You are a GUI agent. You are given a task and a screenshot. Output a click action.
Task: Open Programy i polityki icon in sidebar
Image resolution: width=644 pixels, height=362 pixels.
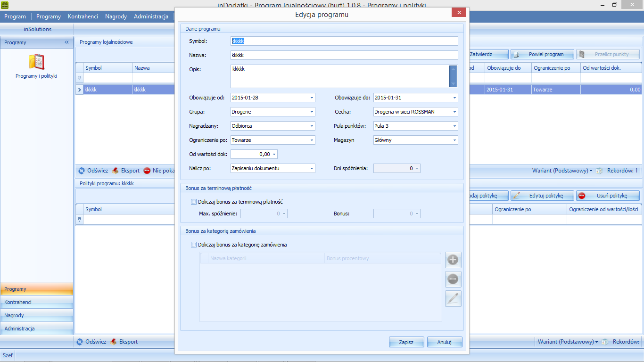click(x=36, y=66)
